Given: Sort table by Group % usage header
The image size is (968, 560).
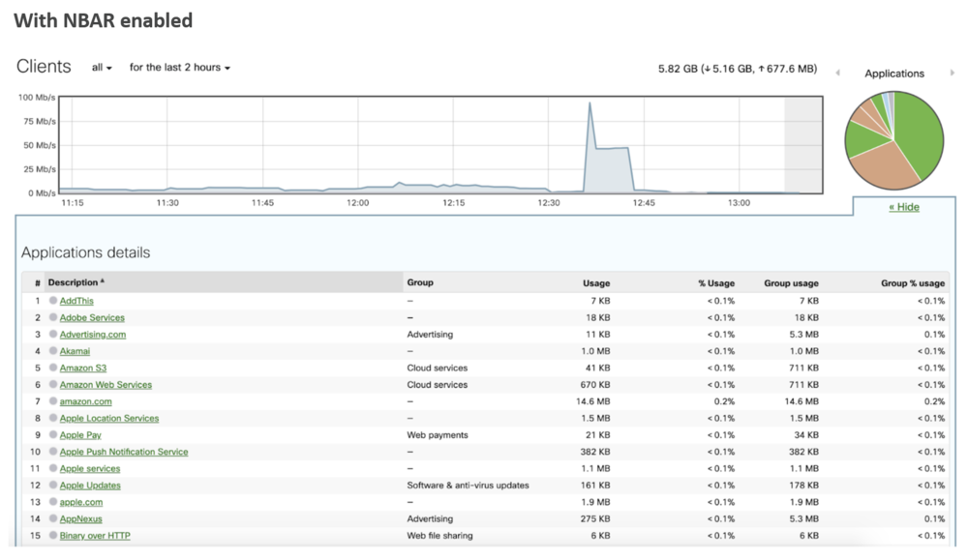Looking at the screenshot, I should 912,283.
